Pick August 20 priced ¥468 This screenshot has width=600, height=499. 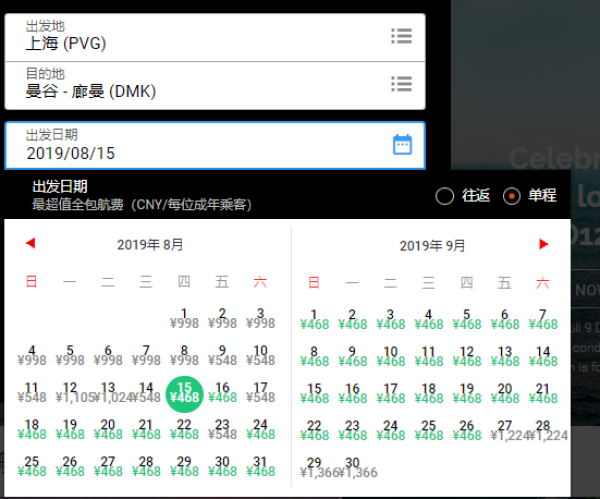108,430
